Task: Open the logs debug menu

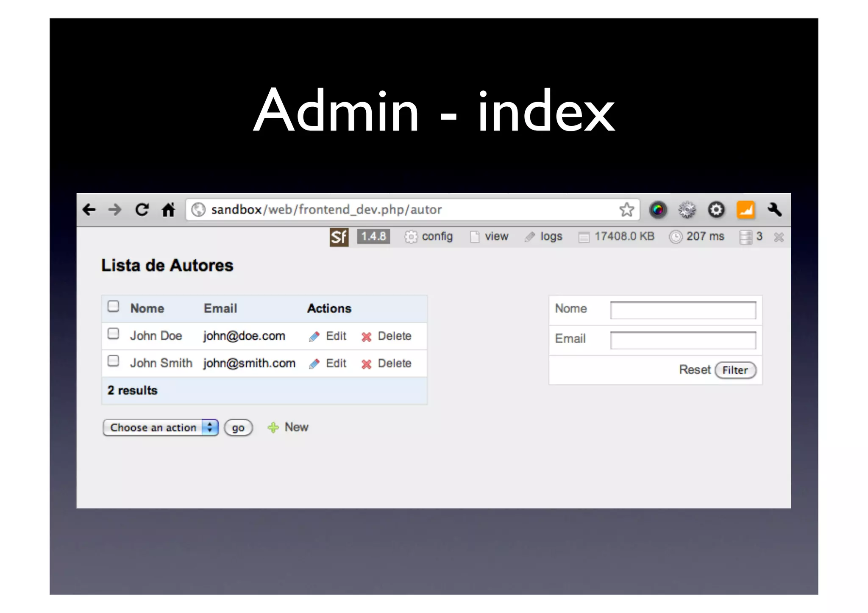Action: click(x=551, y=236)
